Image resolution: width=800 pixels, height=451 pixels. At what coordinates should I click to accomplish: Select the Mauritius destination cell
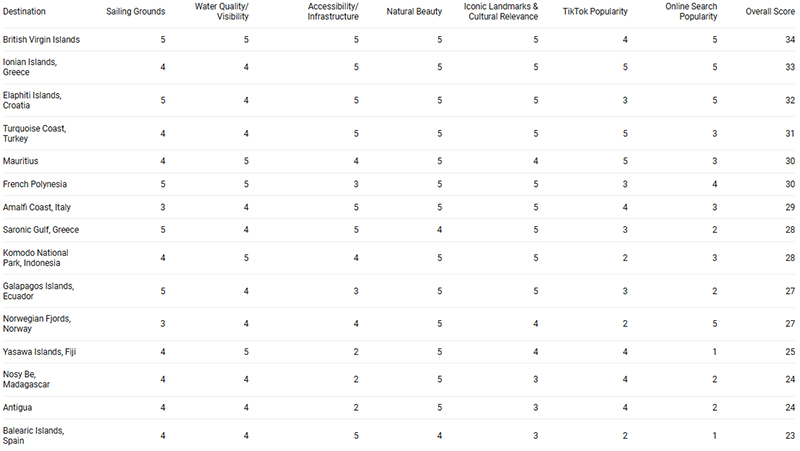pyautogui.click(x=20, y=161)
